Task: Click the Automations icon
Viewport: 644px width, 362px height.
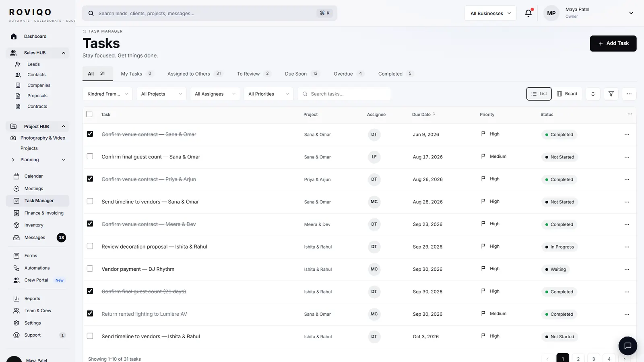Action: (17, 268)
